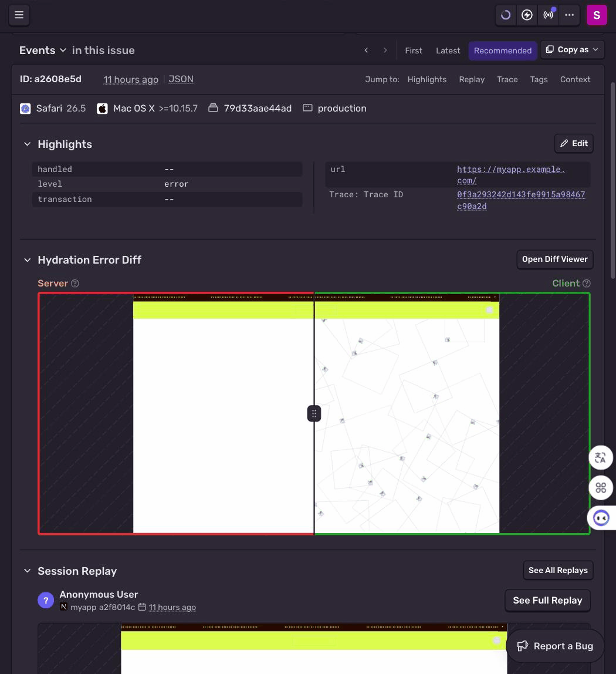Select the Latest event tab
Image resolution: width=616 pixels, height=674 pixels.
(448, 50)
